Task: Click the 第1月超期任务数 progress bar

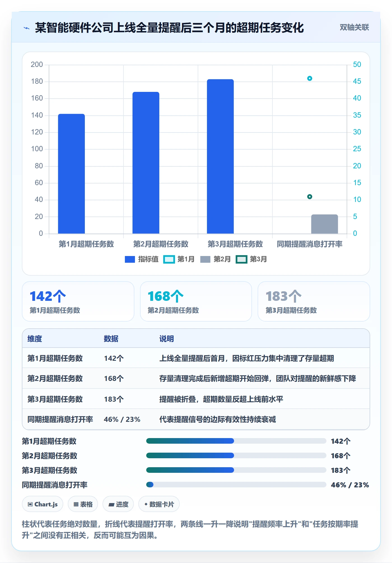Action: tap(236, 441)
